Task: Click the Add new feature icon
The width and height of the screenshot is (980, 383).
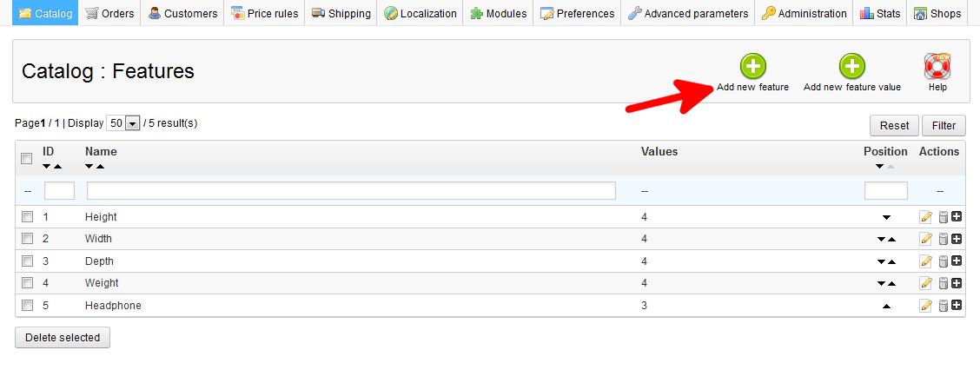Action: click(x=752, y=67)
